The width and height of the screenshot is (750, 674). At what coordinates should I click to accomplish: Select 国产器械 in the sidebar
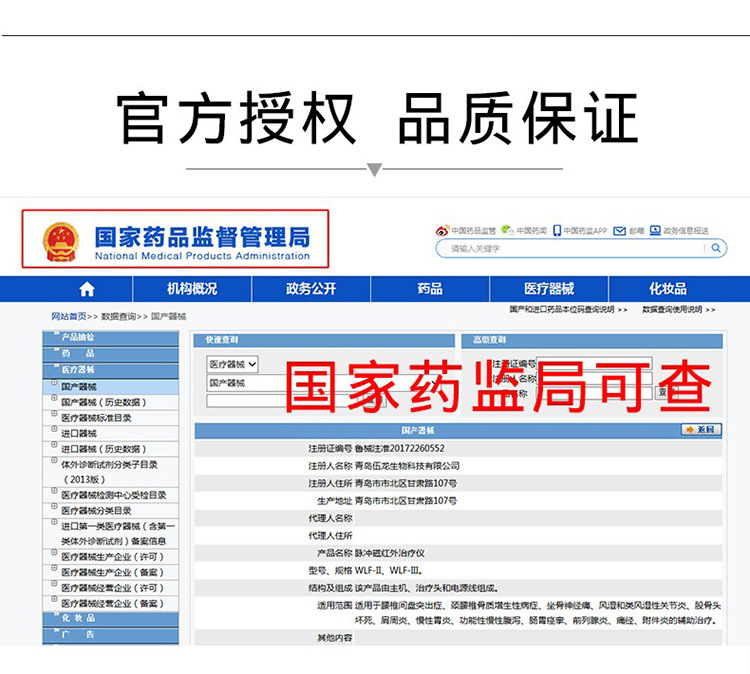pyautogui.click(x=79, y=387)
